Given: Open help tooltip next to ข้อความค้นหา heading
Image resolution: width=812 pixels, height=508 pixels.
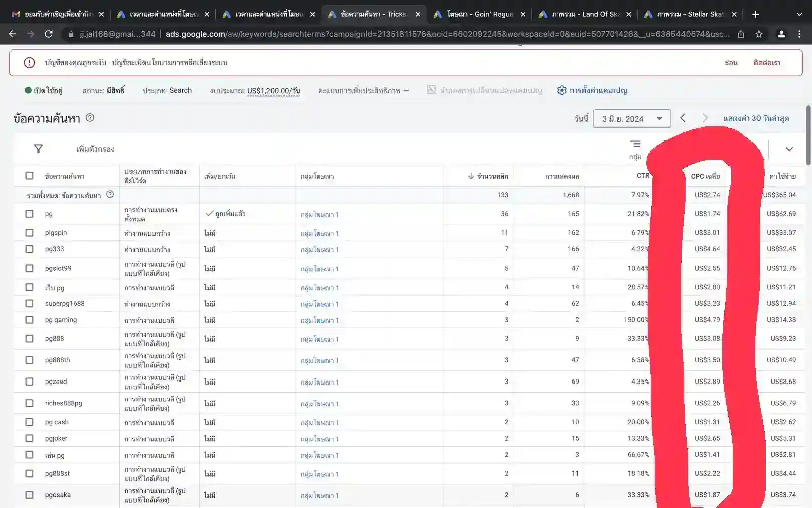Looking at the screenshot, I should coord(90,118).
